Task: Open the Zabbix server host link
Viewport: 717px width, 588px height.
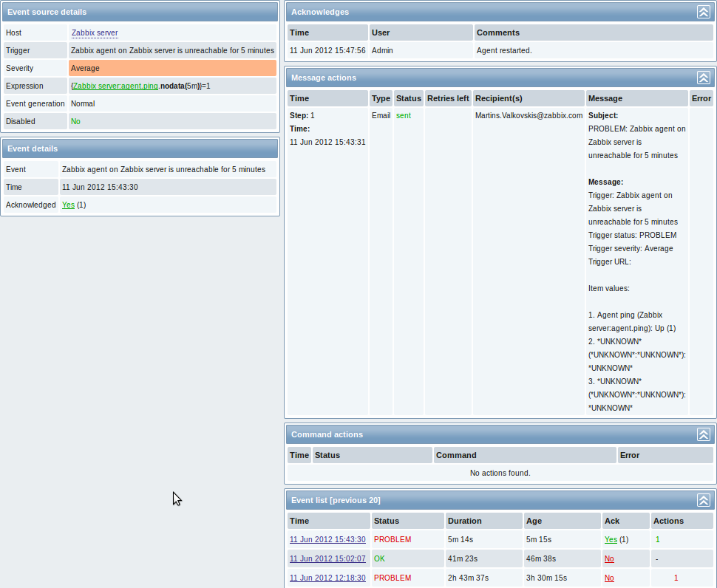Action: (x=95, y=33)
